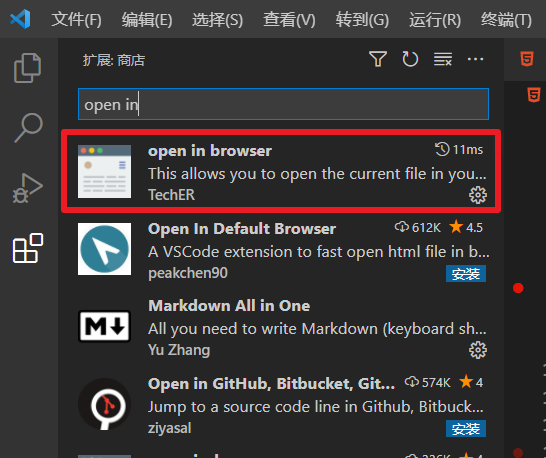
Task: Refresh the extensions list
Action: click(x=410, y=59)
